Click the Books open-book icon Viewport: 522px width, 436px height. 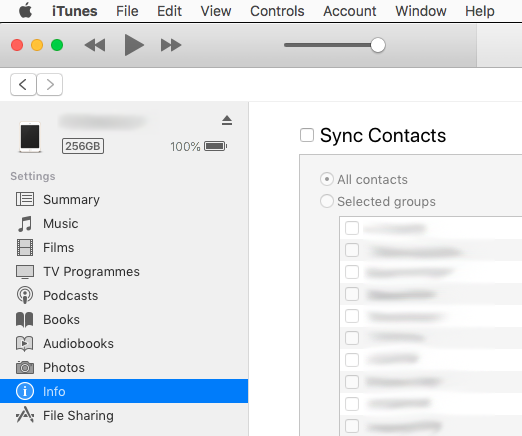tap(25, 320)
